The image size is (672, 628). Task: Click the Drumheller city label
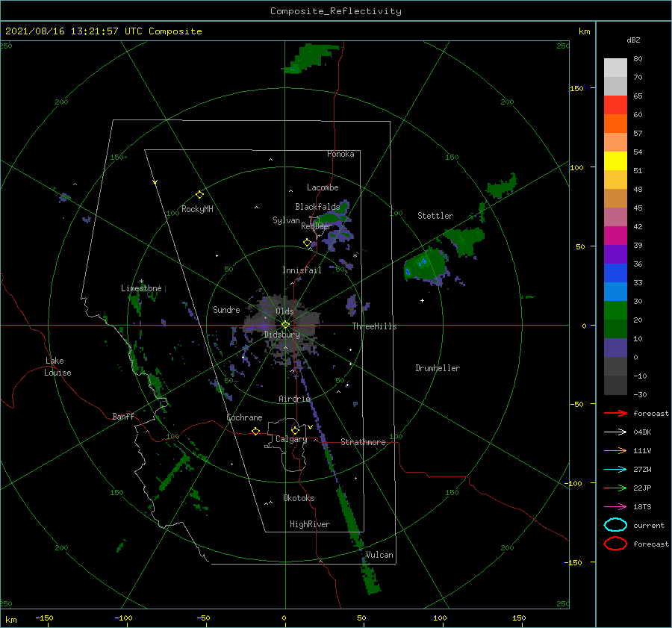pyautogui.click(x=438, y=368)
